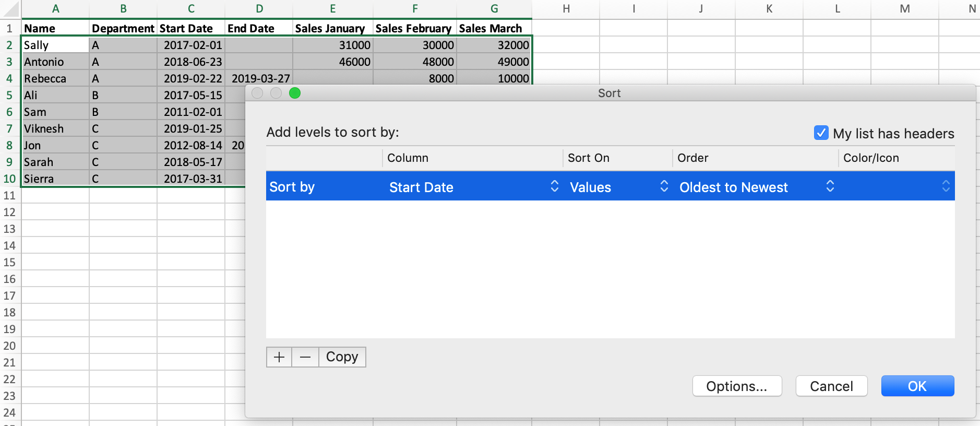Click the Sales January header cell

(332, 29)
